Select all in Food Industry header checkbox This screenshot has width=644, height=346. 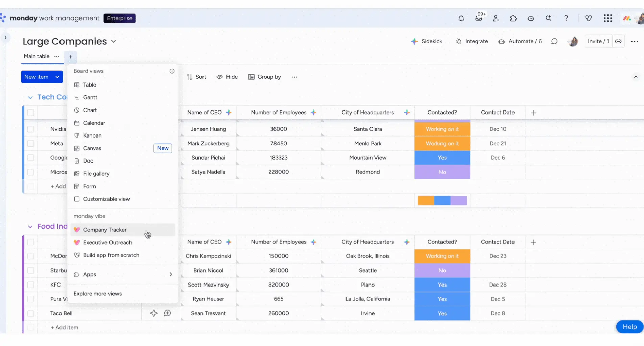(x=31, y=242)
